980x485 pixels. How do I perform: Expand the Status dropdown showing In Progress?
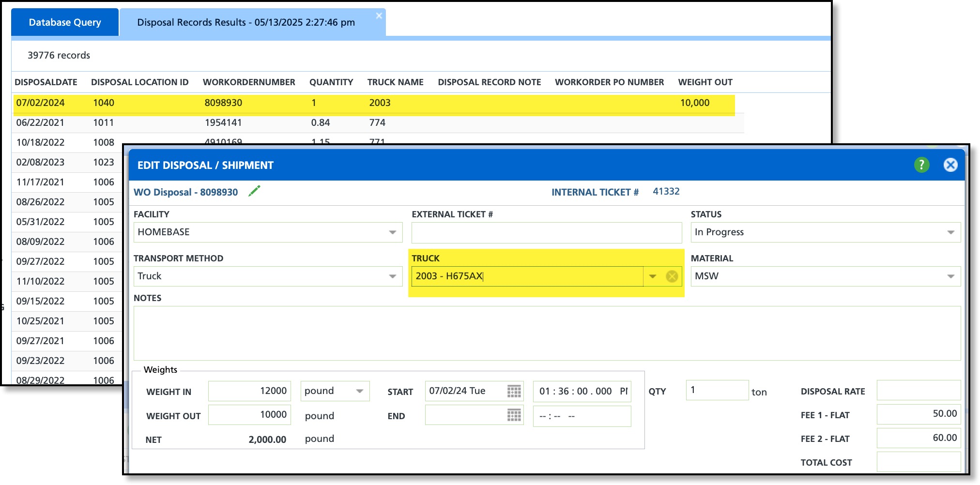[x=950, y=232]
